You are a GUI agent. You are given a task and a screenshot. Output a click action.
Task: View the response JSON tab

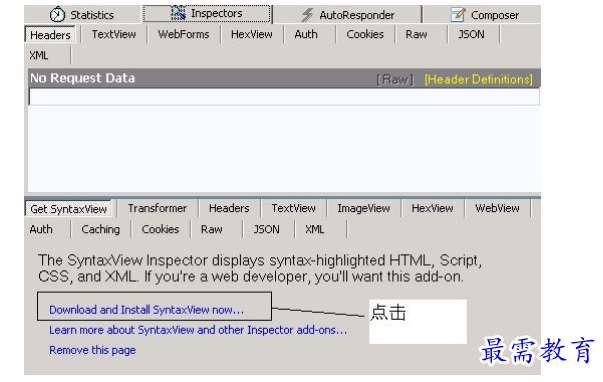click(x=266, y=229)
